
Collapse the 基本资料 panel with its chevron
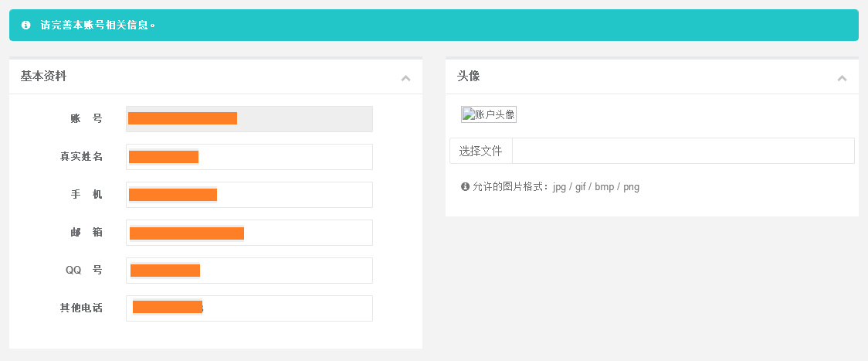[405, 78]
